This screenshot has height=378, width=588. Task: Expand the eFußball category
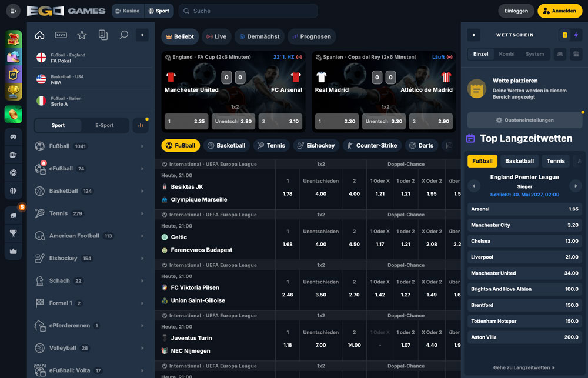pyautogui.click(x=90, y=169)
